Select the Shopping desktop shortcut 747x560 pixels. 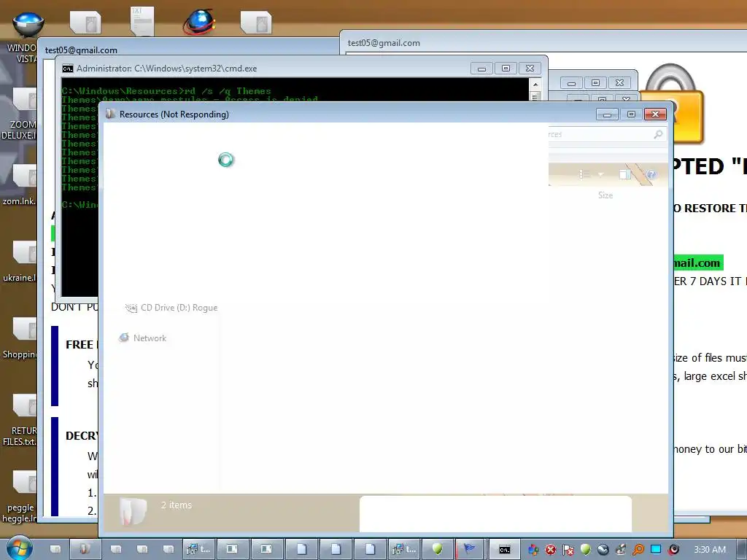tap(19, 338)
